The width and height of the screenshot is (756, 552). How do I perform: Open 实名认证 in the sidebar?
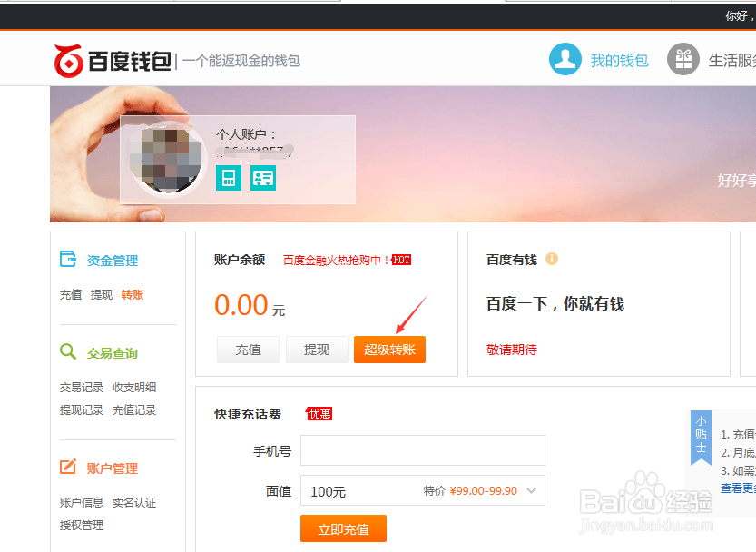pyautogui.click(x=134, y=503)
